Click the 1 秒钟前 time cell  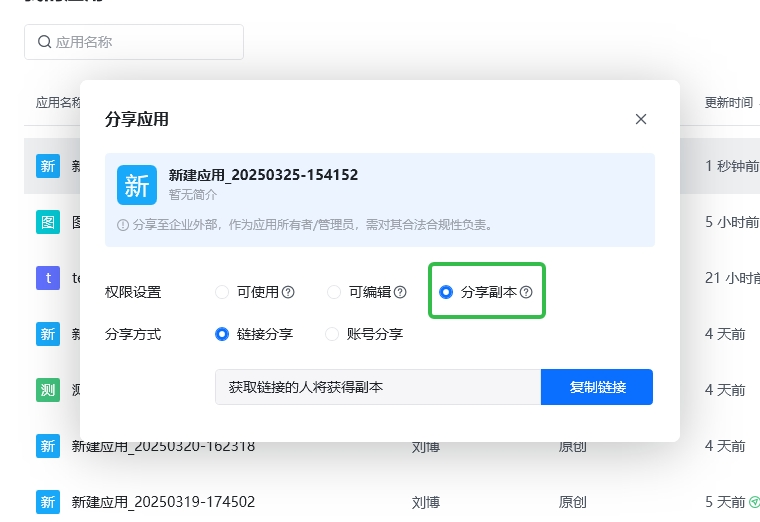coord(732,166)
